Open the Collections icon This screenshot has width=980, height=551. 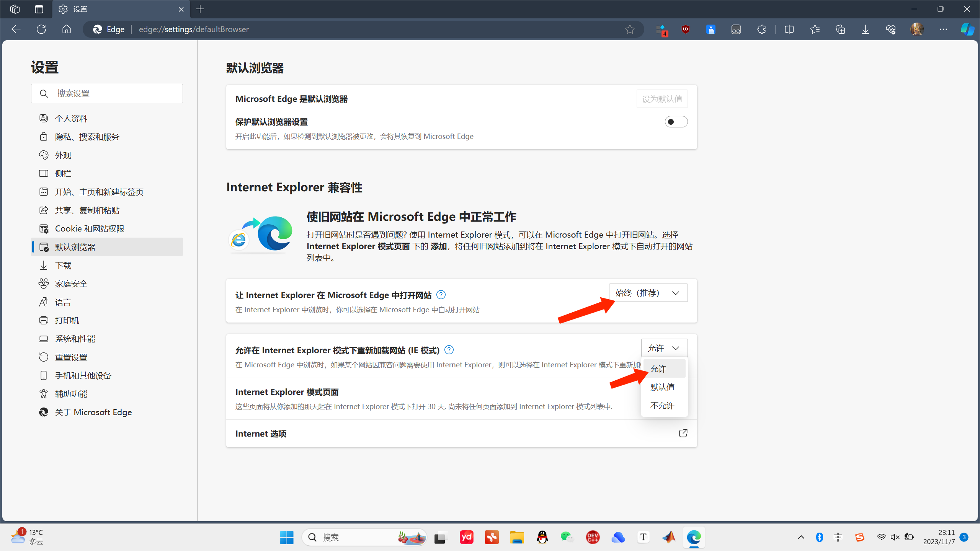[840, 29]
